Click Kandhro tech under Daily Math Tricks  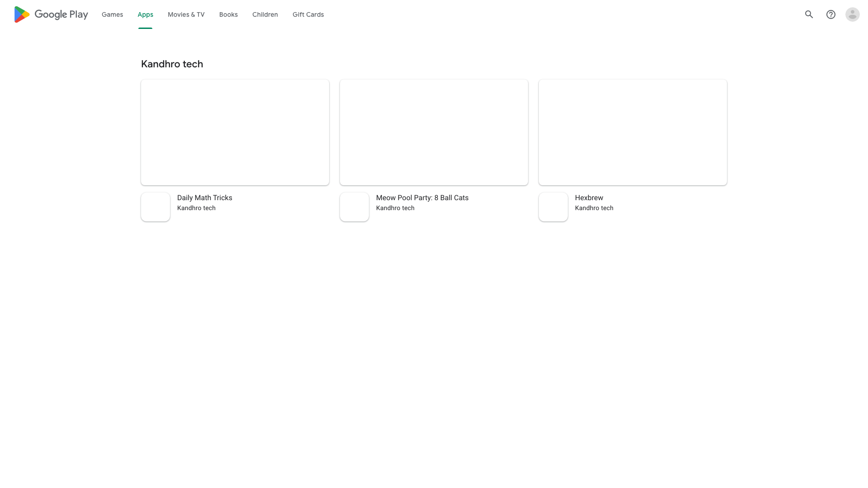196,208
